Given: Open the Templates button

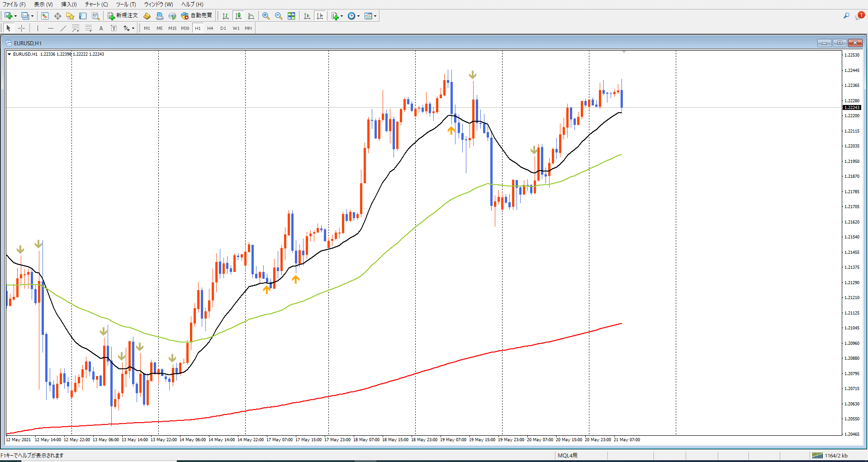Looking at the screenshot, I should coord(368,16).
